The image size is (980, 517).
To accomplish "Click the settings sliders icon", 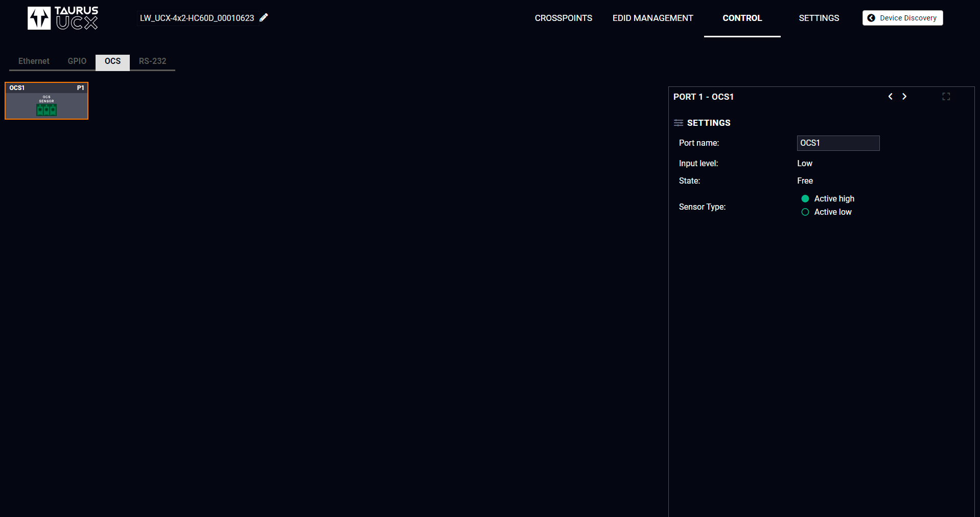I will coord(679,123).
